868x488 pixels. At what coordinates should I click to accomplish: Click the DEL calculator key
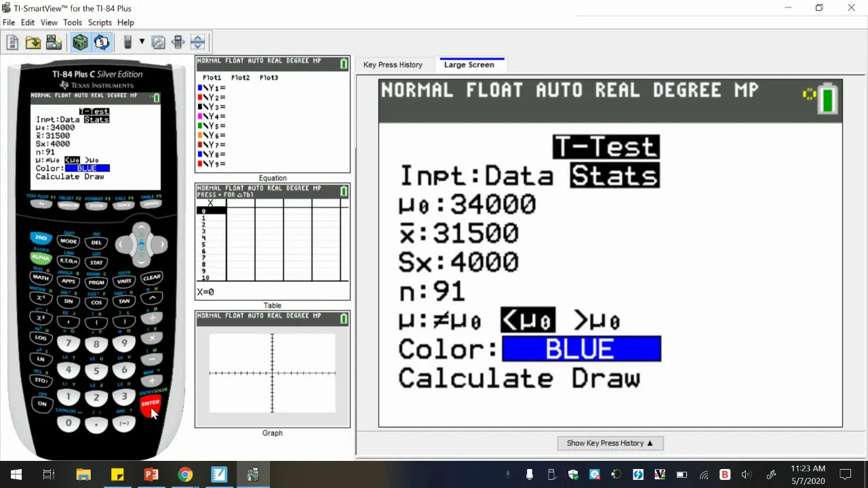pyautogui.click(x=96, y=242)
